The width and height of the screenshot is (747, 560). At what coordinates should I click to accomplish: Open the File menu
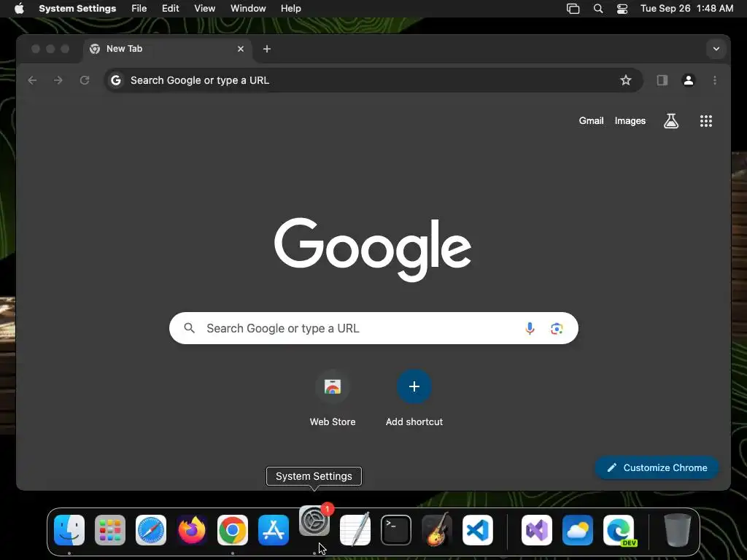[x=139, y=9]
